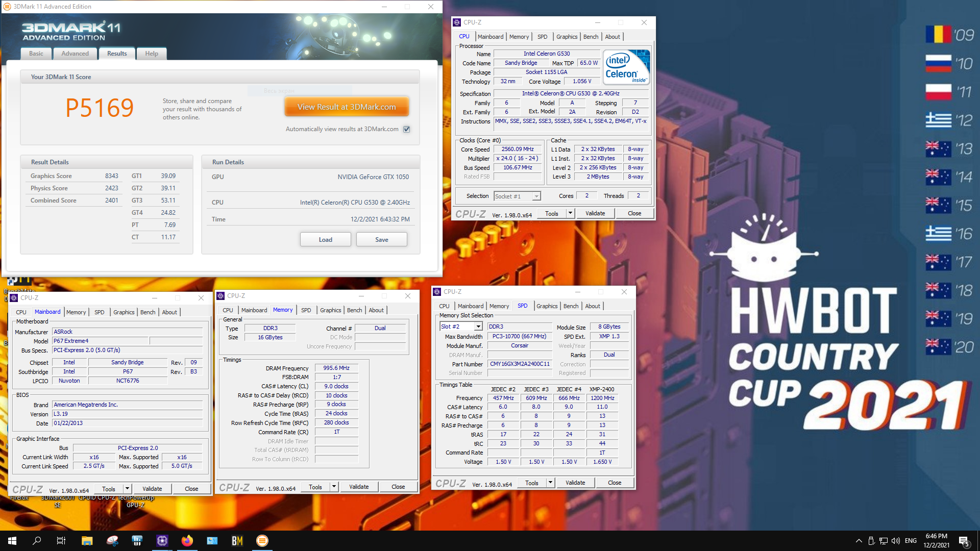This screenshot has width=980, height=551.
Task: Open About tab in the SPD CPU-Z window
Action: [x=593, y=306]
